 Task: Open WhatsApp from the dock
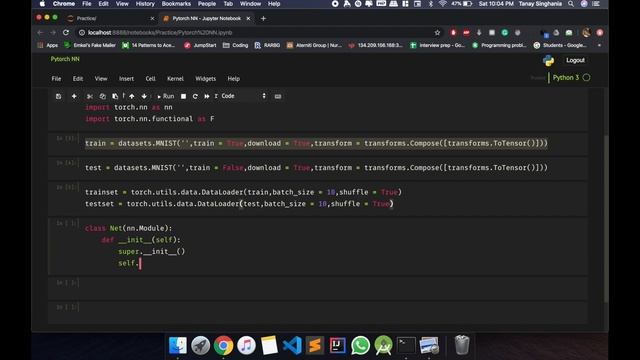[x=360, y=346]
